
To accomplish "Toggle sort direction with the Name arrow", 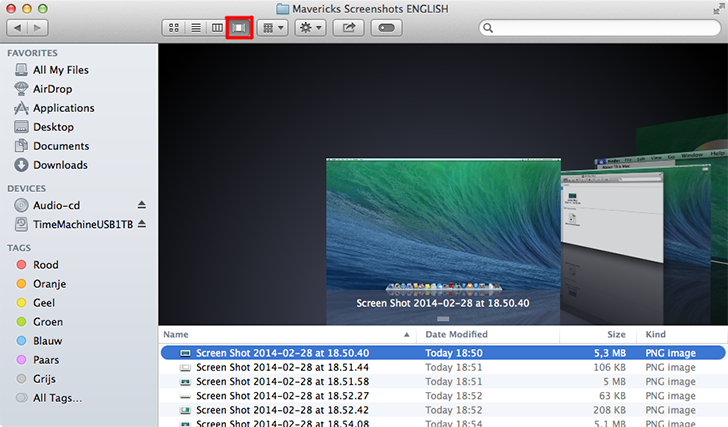I will pyautogui.click(x=407, y=335).
